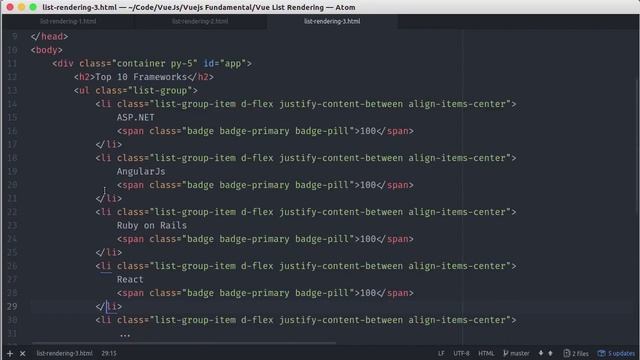The image size is (640, 360).
Task: Click the span badge on line 28
Action: pyautogui.click(x=265, y=293)
